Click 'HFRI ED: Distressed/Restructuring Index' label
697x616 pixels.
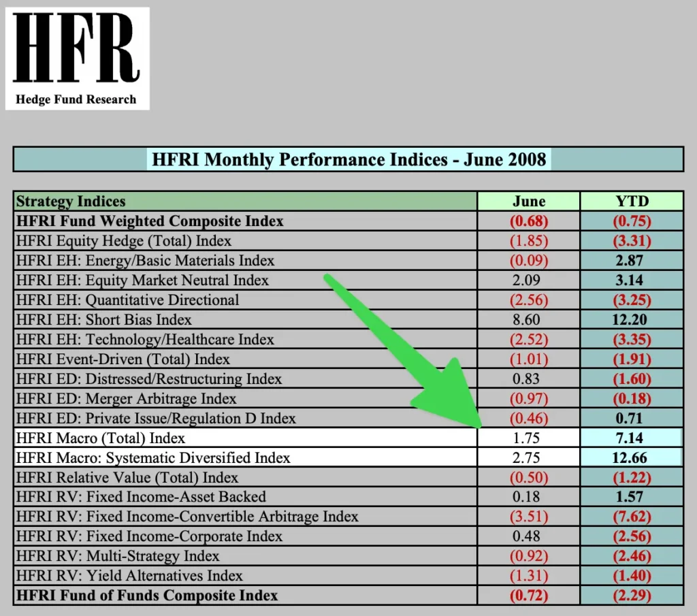[149, 378]
